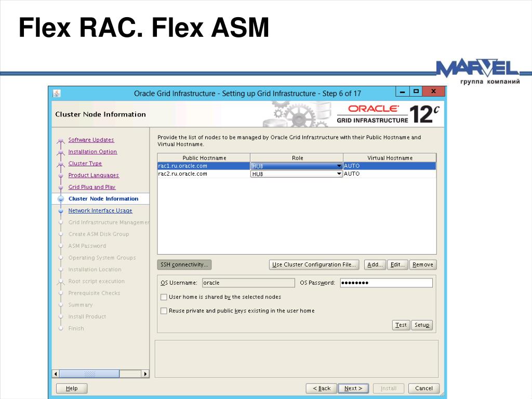
Task: Select the Cluster Node Information step
Action: [103, 199]
